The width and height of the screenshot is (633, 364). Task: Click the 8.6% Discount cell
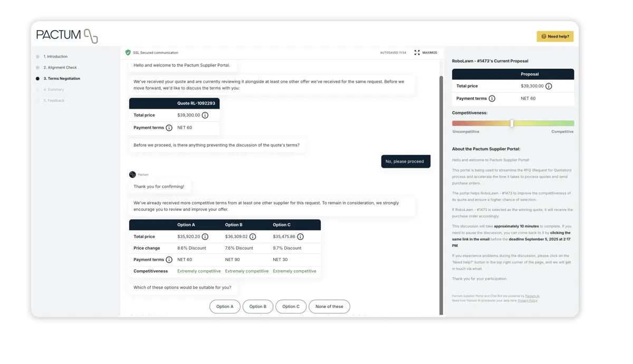coord(191,248)
